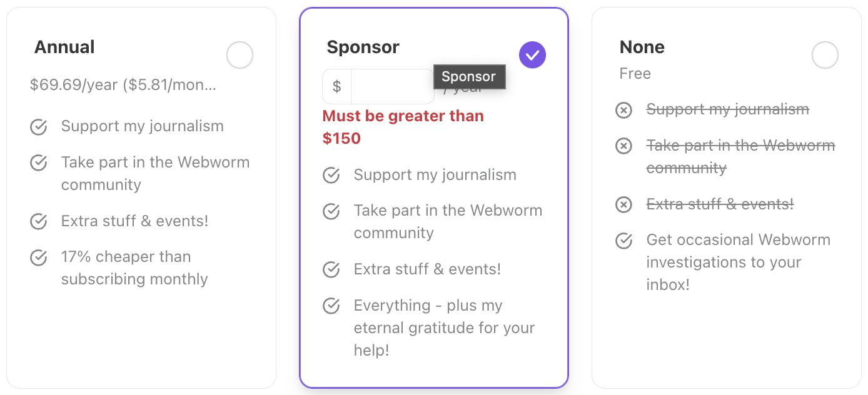Click the Free label under None
This screenshot has height=395, width=868.
(635, 73)
